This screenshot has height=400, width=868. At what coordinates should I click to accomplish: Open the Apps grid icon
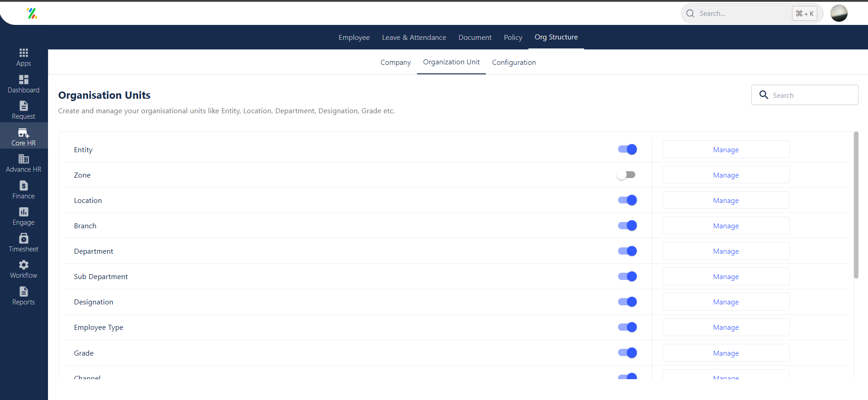tap(24, 53)
